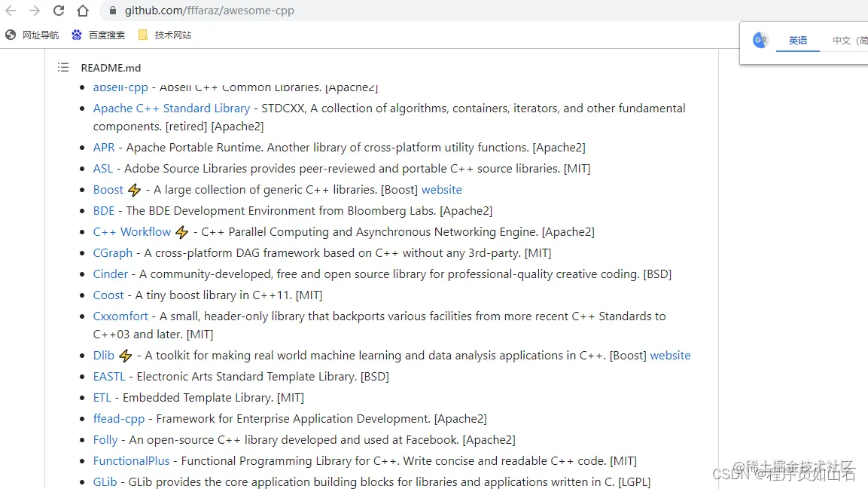The image size is (868, 489).
Task: Click the browser forward arrow
Action: [x=35, y=11]
